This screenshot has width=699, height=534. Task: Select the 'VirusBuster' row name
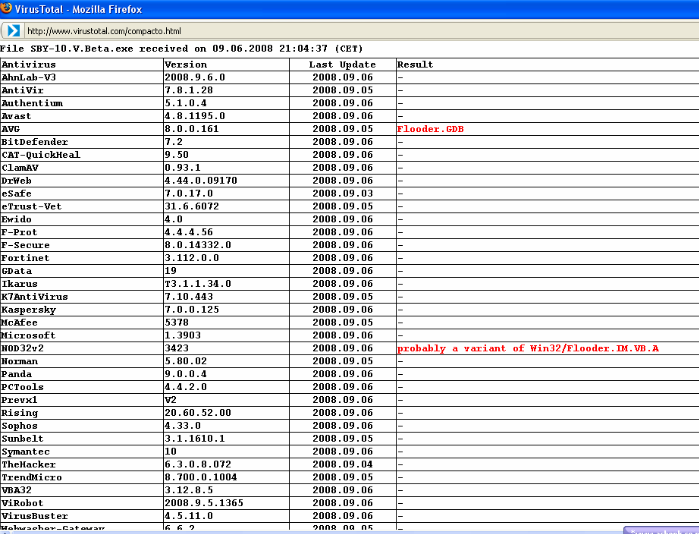click(35, 516)
